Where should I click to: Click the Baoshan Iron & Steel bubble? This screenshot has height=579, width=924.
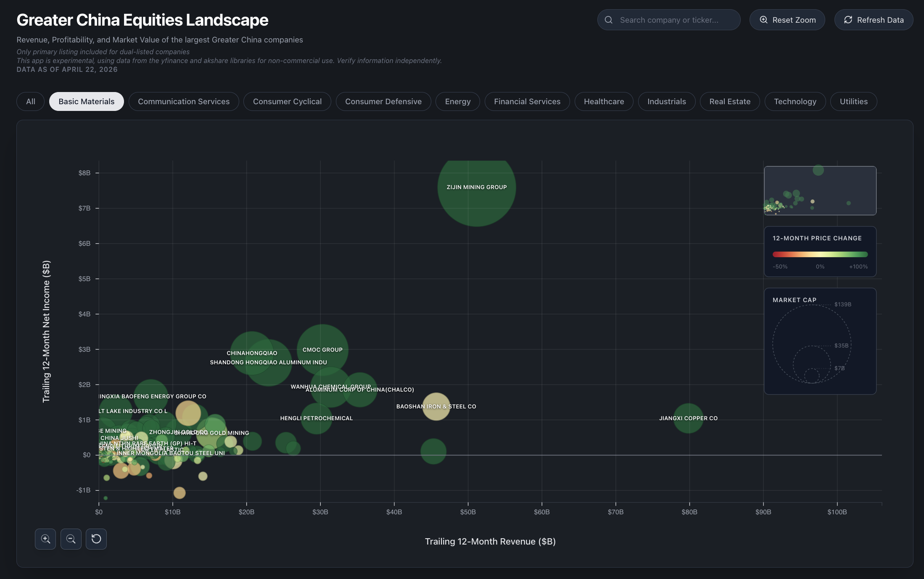click(436, 406)
